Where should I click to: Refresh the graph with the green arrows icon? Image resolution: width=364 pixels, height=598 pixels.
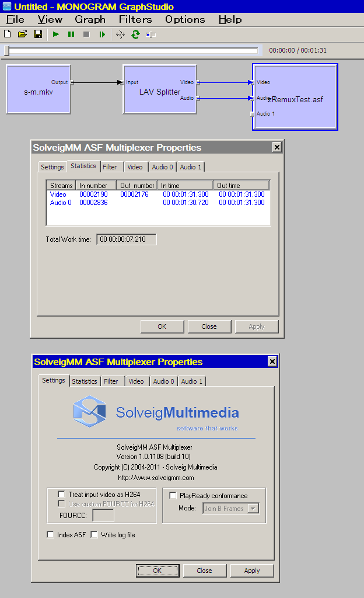pyautogui.click(x=135, y=34)
